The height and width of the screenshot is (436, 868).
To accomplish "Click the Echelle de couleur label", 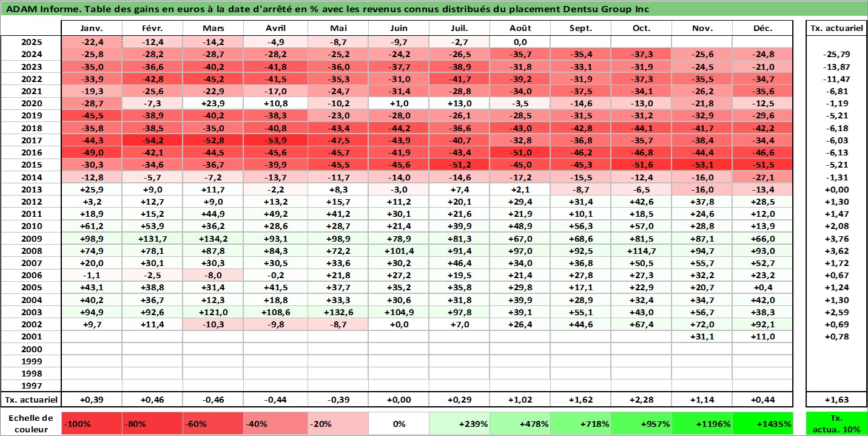I will click(x=31, y=423).
